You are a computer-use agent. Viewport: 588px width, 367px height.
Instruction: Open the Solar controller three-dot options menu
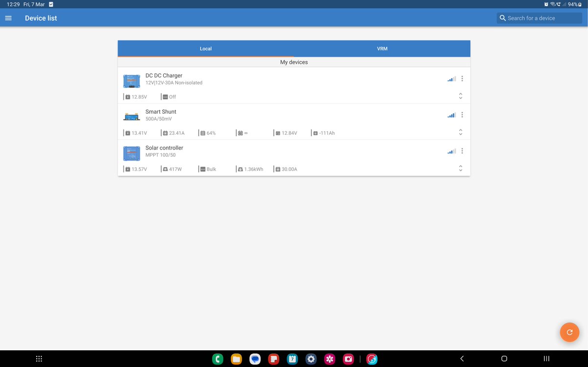point(462,151)
